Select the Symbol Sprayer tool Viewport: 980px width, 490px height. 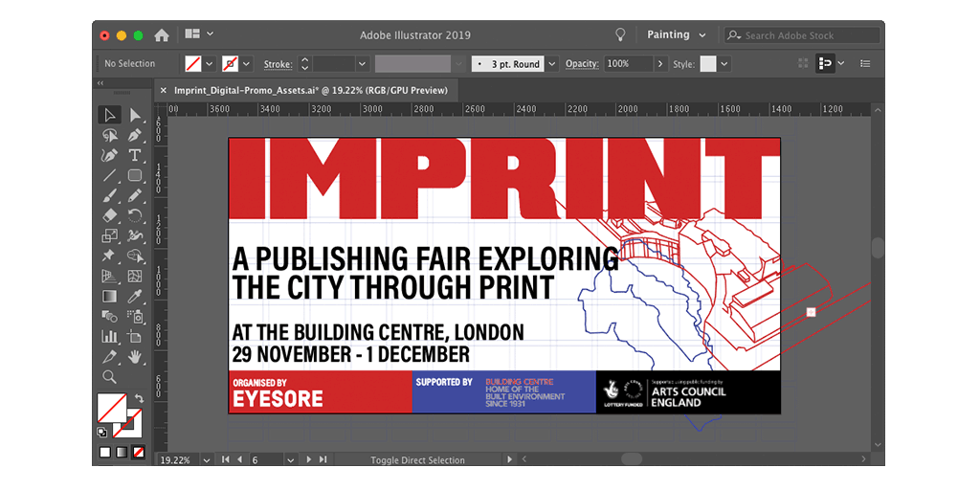tap(135, 316)
